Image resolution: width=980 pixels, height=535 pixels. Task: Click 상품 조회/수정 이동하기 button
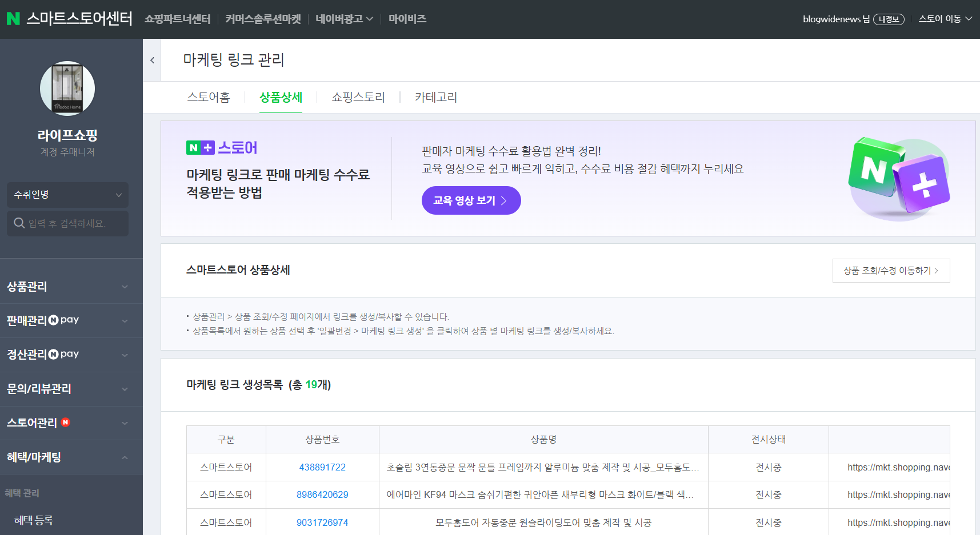click(891, 271)
